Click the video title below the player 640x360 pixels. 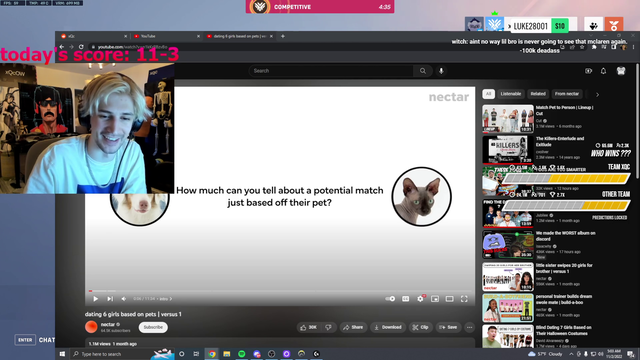133,314
